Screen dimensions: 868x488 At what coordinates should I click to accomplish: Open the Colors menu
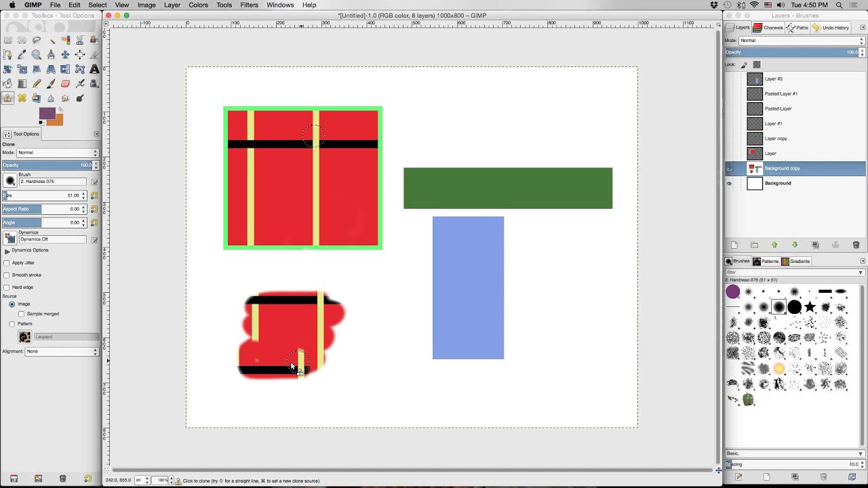click(198, 5)
